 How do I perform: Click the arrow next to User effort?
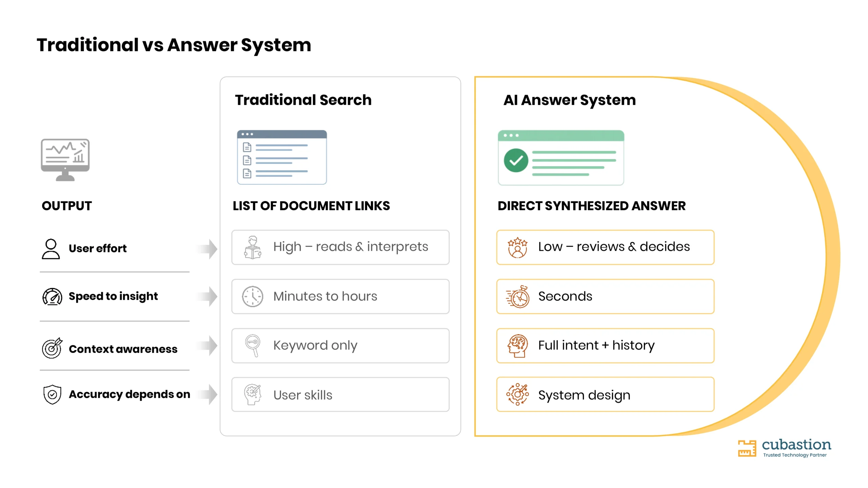click(x=208, y=249)
